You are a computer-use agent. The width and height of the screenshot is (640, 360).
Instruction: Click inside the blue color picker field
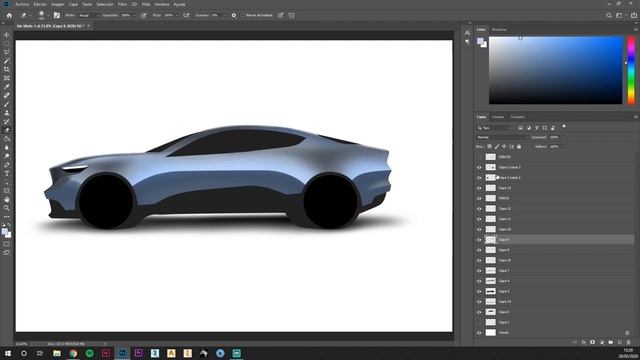click(556, 70)
